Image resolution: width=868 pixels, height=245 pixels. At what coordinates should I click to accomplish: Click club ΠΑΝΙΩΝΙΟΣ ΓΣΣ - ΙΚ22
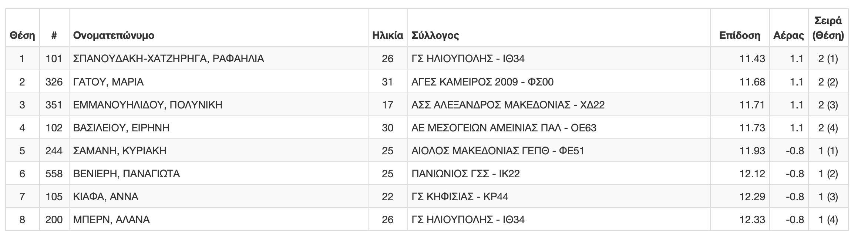[465, 174]
